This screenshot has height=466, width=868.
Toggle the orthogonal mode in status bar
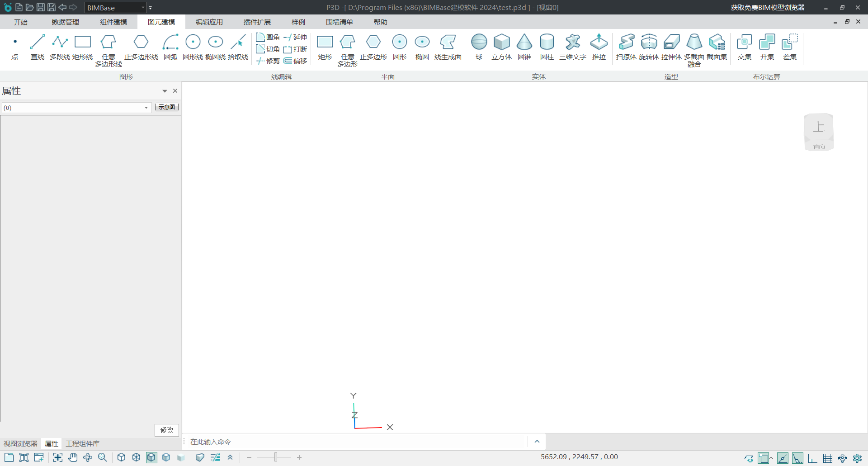point(812,458)
